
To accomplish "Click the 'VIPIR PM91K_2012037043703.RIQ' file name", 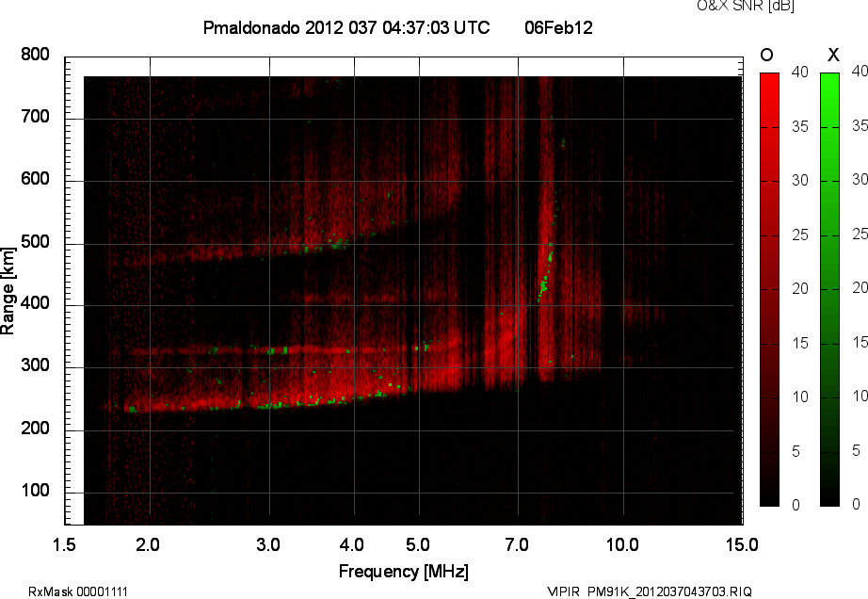I will [650, 591].
